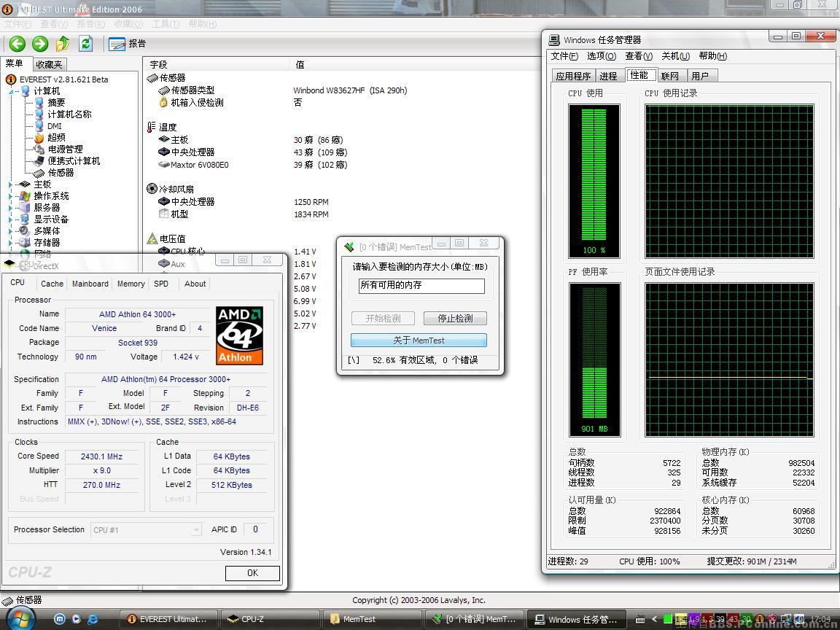Expand the 多媒体 tree node
This screenshot has width=840, height=630.
(x=11, y=231)
